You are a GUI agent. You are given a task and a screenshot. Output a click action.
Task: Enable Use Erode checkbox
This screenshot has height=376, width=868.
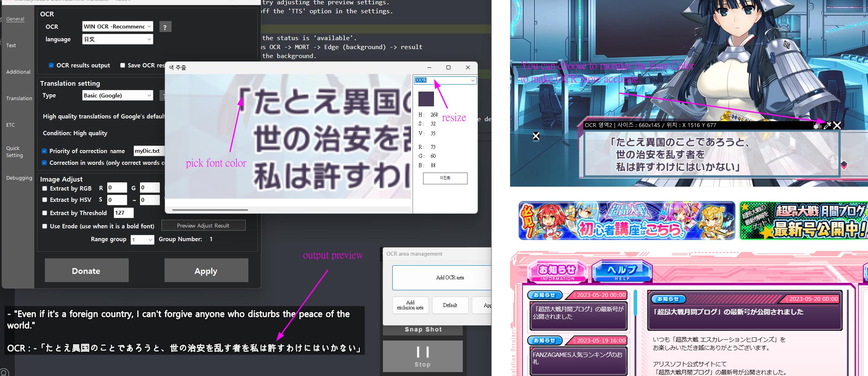coord(44,226)
